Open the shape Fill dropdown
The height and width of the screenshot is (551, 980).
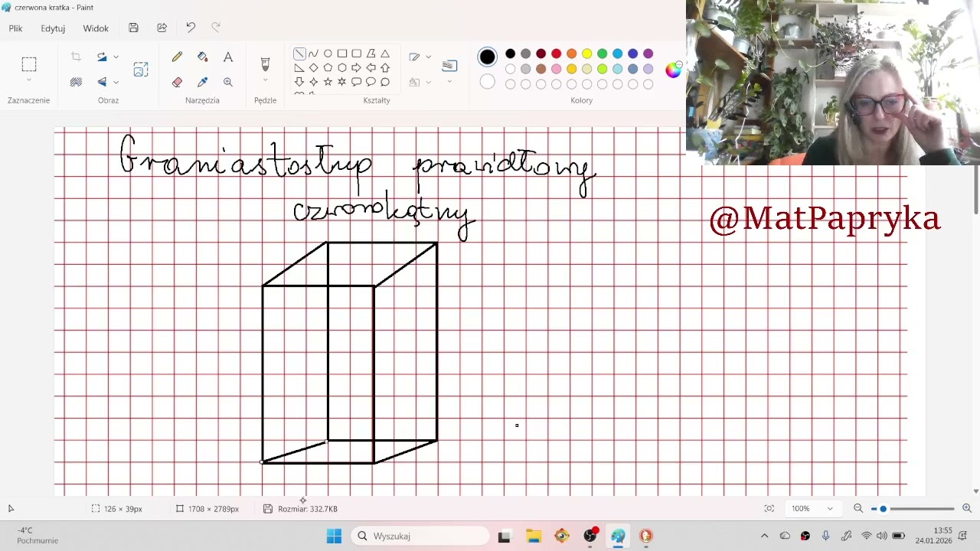tap(428, 82)
